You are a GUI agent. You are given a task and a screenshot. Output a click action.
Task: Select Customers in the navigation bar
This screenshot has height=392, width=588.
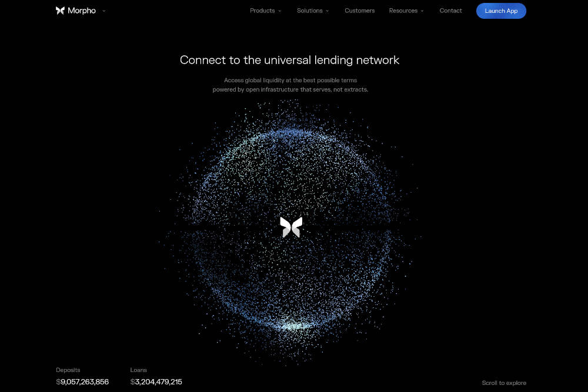(x=359, y=11)
